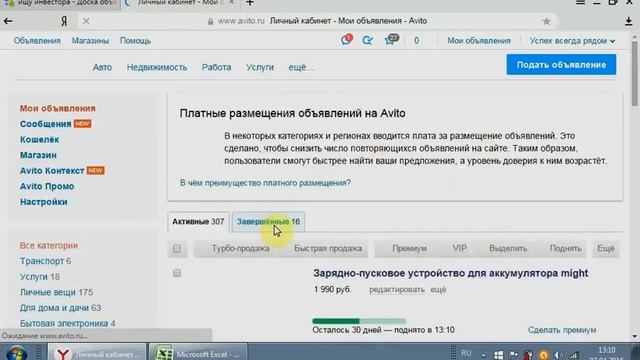Filter by Бытовая электроника 4

click(67, 323)
